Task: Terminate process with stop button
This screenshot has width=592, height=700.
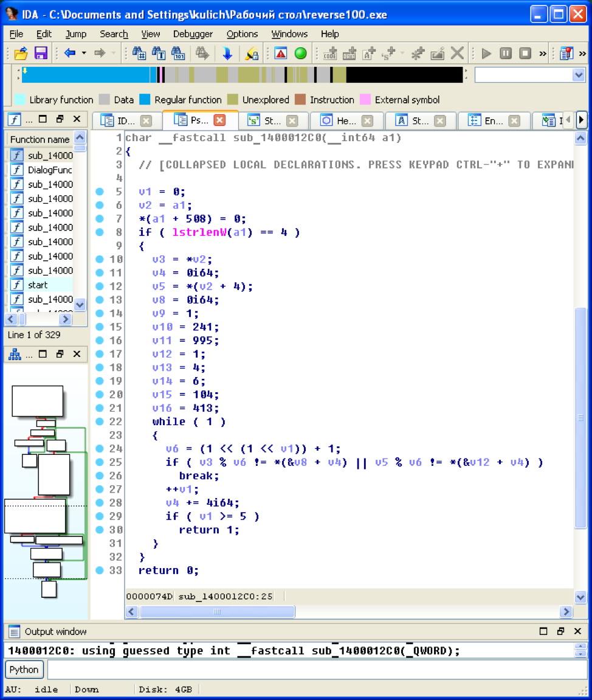Action: click(526, 54)
